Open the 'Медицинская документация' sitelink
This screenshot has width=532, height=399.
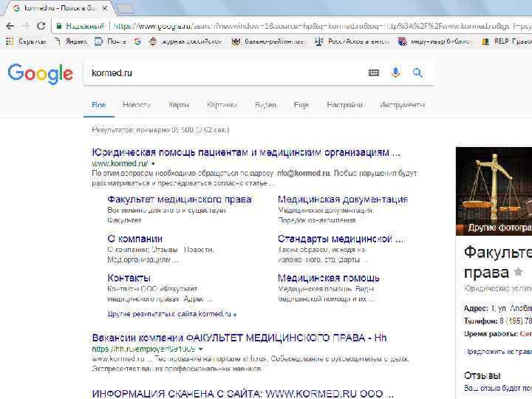tap(343, 199)
